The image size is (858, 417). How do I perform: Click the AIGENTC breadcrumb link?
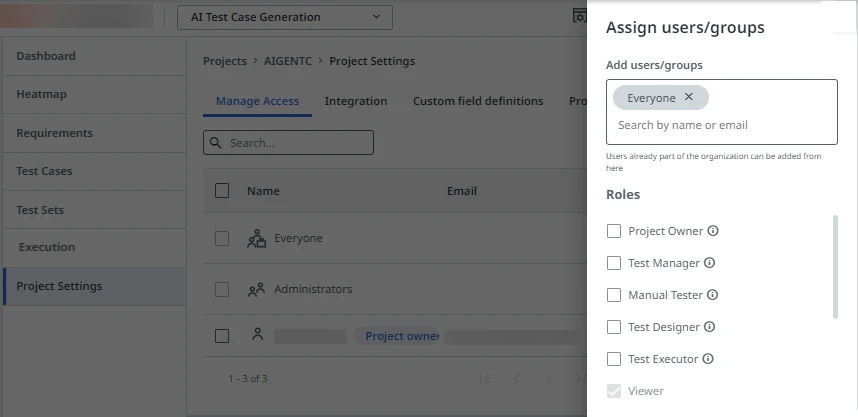pyautogui.click(x=288, y=61)
